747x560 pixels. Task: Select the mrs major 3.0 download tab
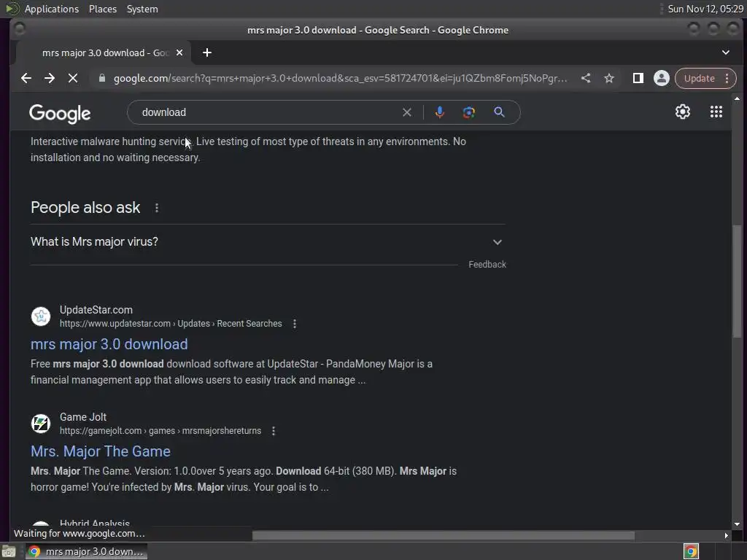(104, 52)
